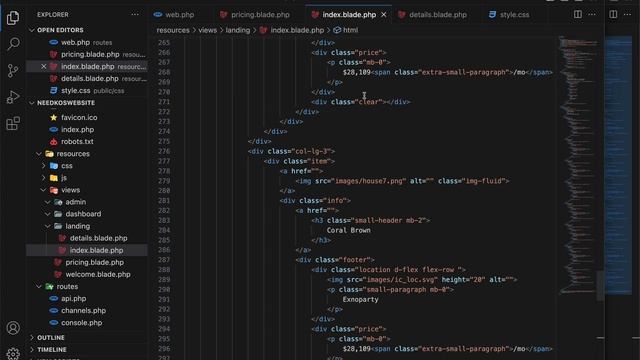The image size is (640, 360).
Task: Expand the css folder
Action: pyautogui.click(x=67, y=166)
